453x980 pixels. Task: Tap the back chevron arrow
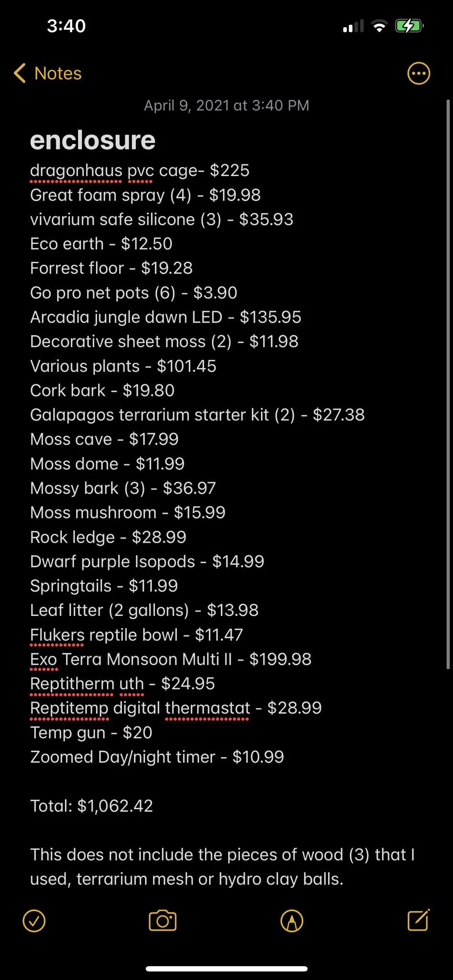[20, 74]
